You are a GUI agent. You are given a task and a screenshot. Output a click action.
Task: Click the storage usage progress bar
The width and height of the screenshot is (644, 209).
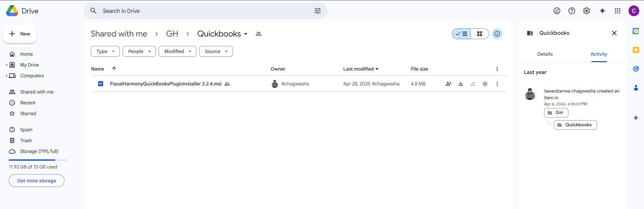point(38,160)
